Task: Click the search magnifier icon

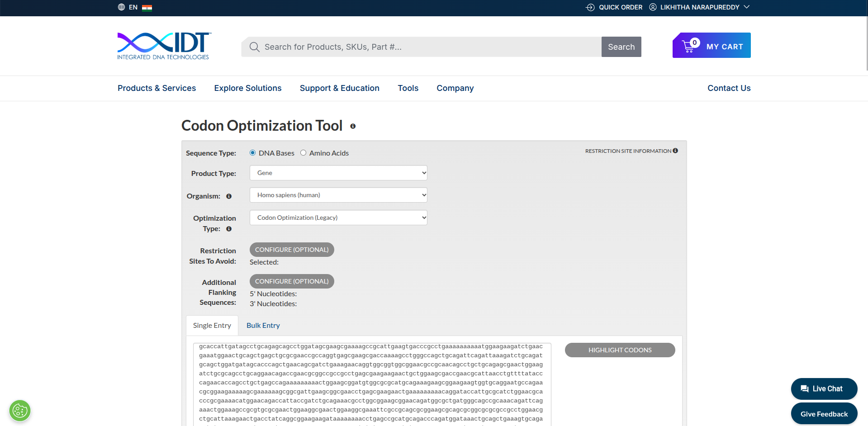Action: pos(254,47)
